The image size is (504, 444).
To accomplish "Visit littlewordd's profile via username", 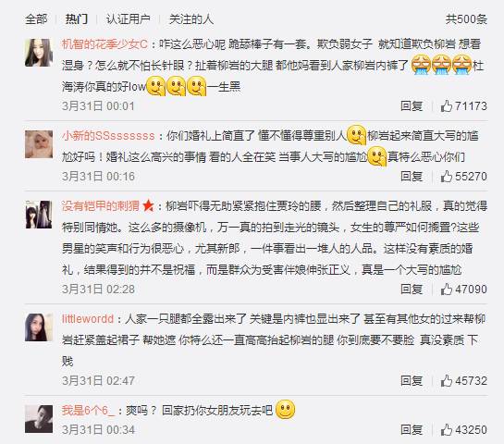I will pos(88,318).
